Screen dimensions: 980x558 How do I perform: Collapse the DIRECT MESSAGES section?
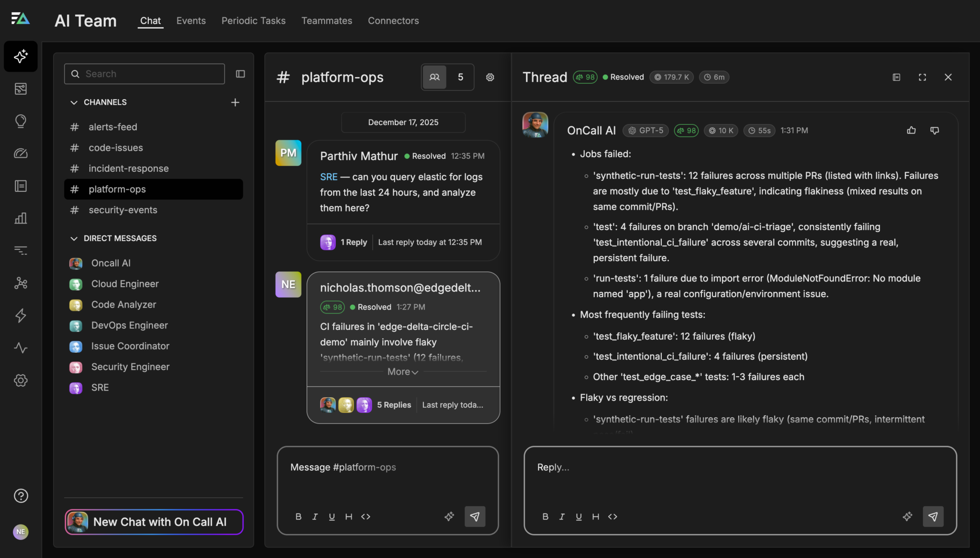(74, 238)
